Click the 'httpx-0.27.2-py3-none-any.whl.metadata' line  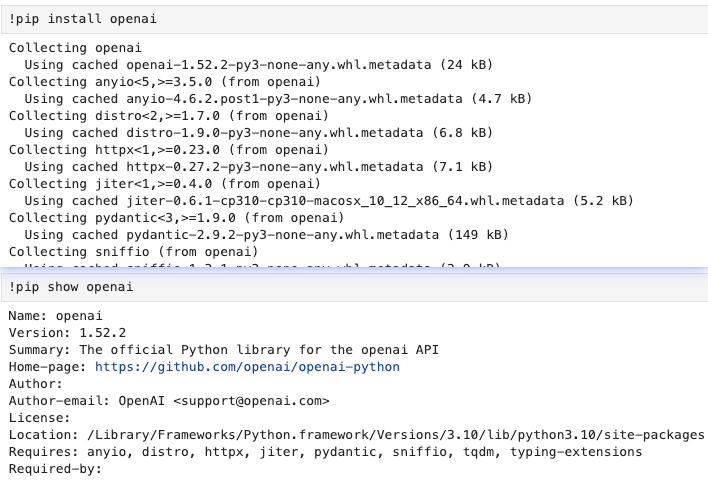pos(258,167)
